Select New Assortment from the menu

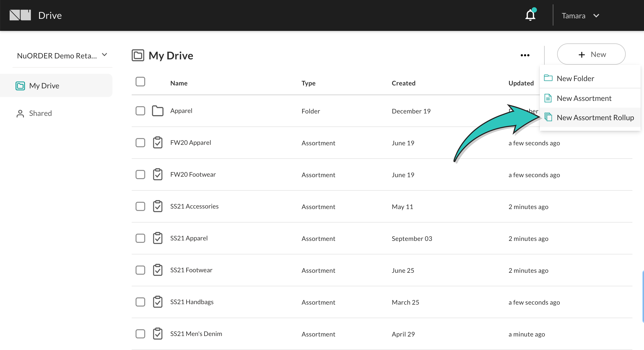click(590, 98)
